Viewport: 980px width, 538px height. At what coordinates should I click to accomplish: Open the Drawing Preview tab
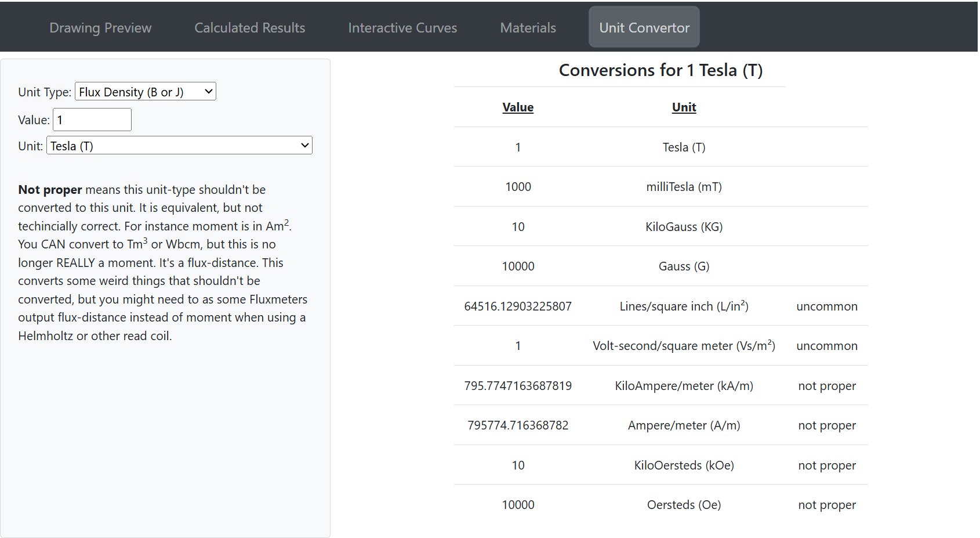(100, 28)
